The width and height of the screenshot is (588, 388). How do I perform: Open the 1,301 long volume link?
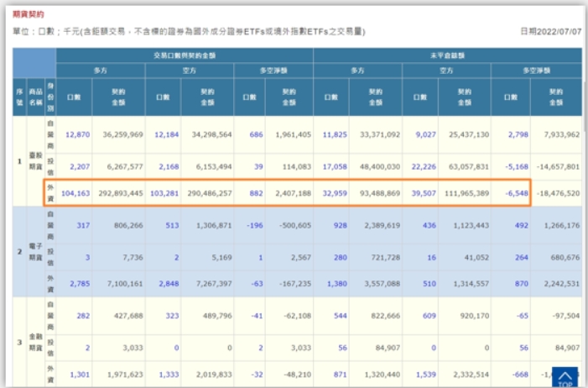pyautogui.click(x=80, y=375)
